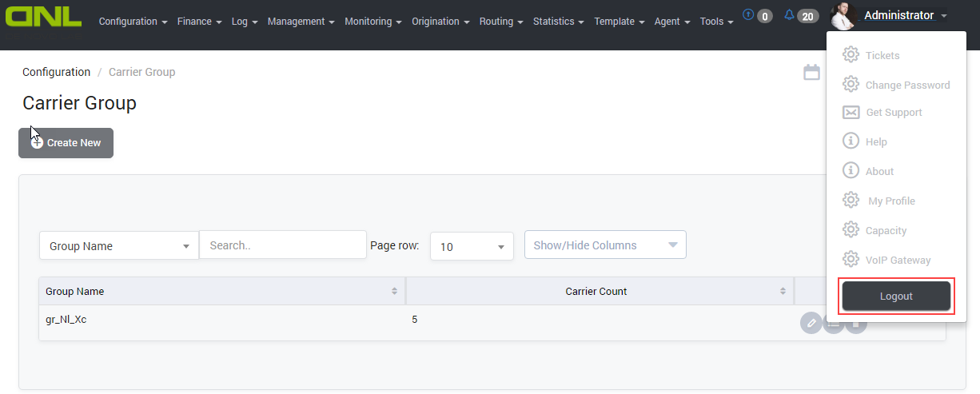The height and width of the screenshot is (394, 980).
Task: Click the About info icon
Action: (x=851, y=171)
